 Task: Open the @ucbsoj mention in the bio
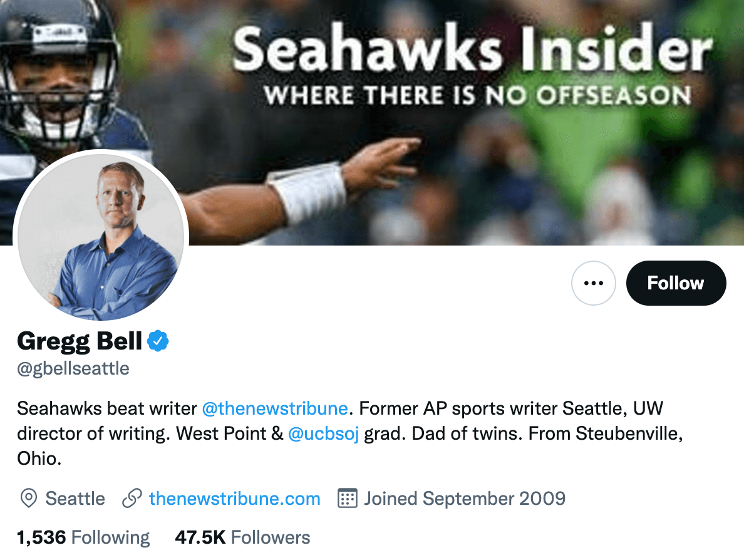pos(323,433)
